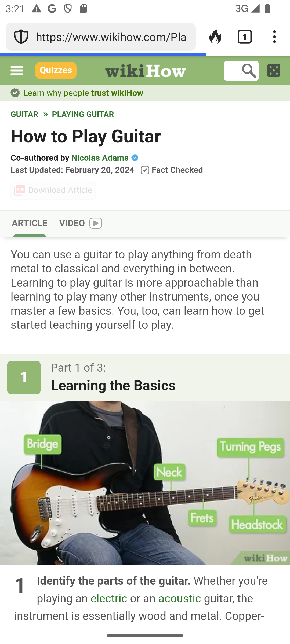
Task: Tap the random article dice icon
Action: [x=274, y=70]
